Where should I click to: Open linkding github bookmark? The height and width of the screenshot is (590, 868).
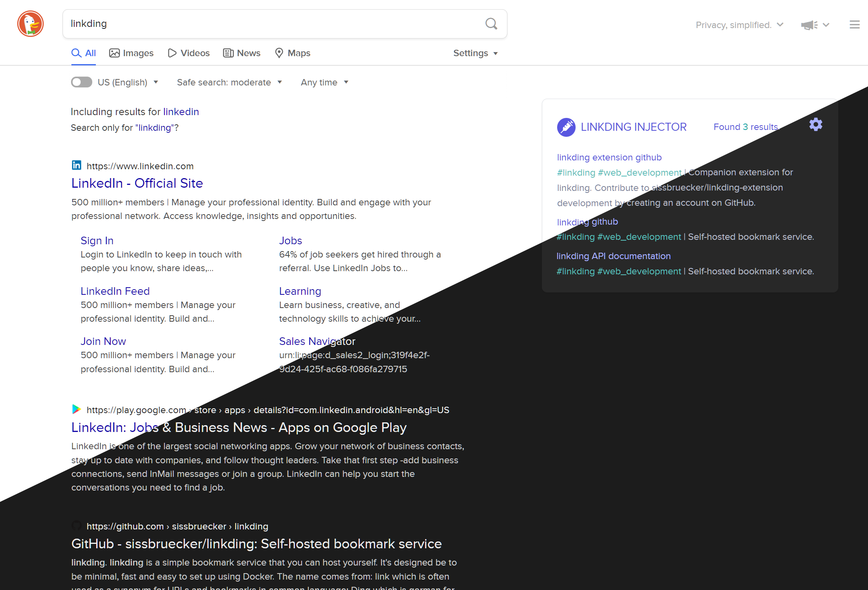588,222
